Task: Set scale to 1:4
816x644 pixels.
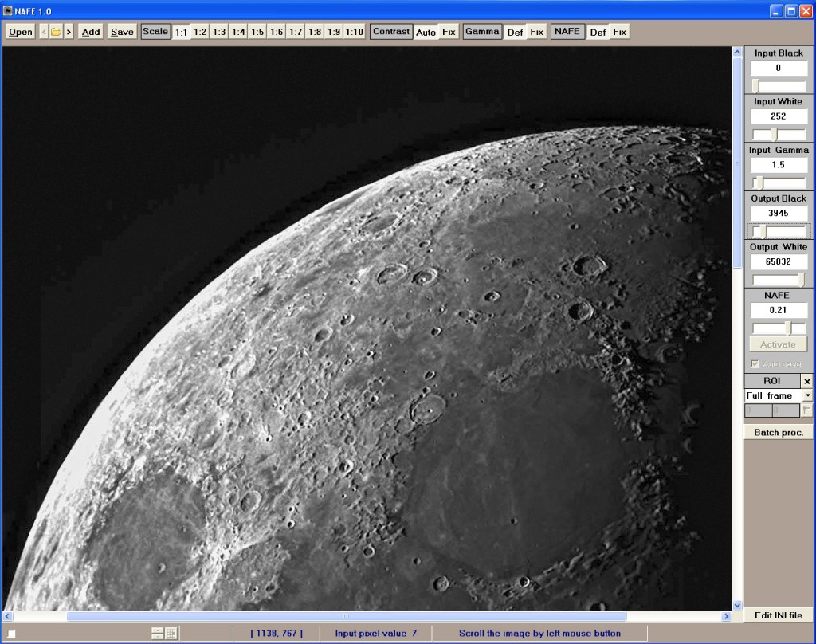Action: pyautogui.click(x=238, y=32)
